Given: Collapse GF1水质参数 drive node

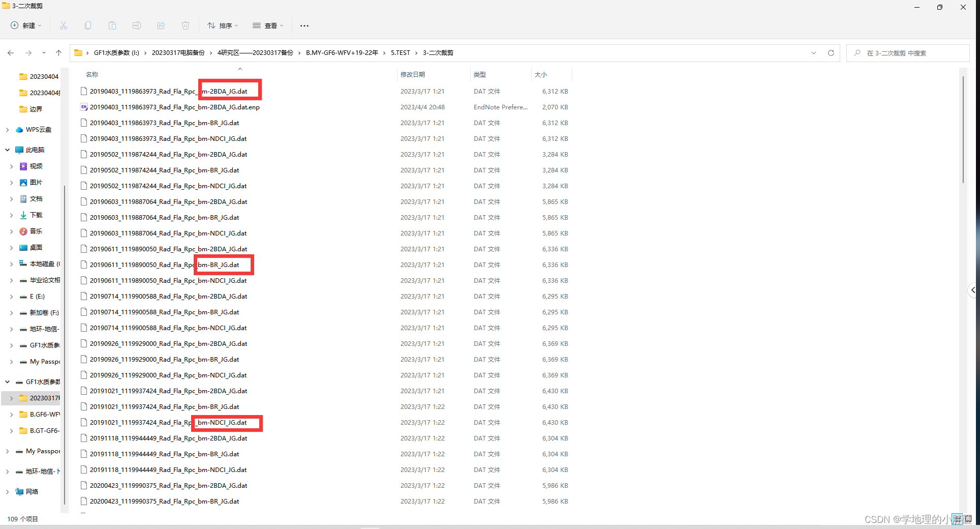Looking at the screenshot, I should tap(7, 382).
